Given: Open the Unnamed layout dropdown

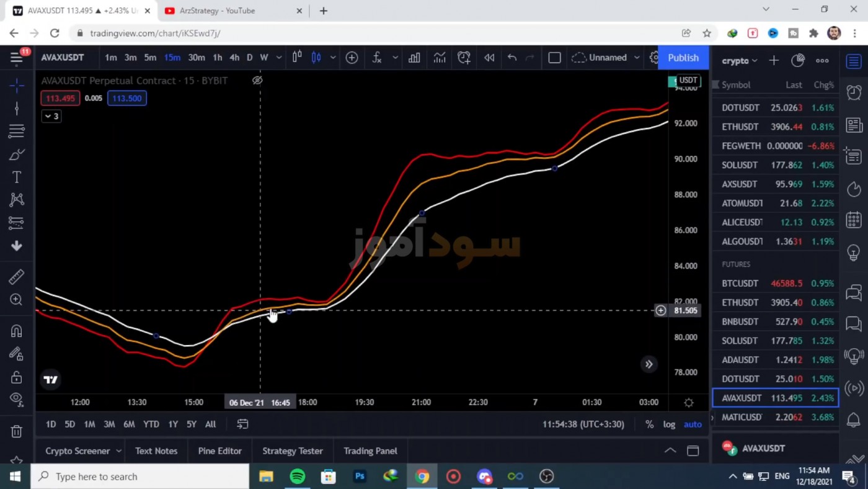Looking at the screenshot, I should pos(606,58).
